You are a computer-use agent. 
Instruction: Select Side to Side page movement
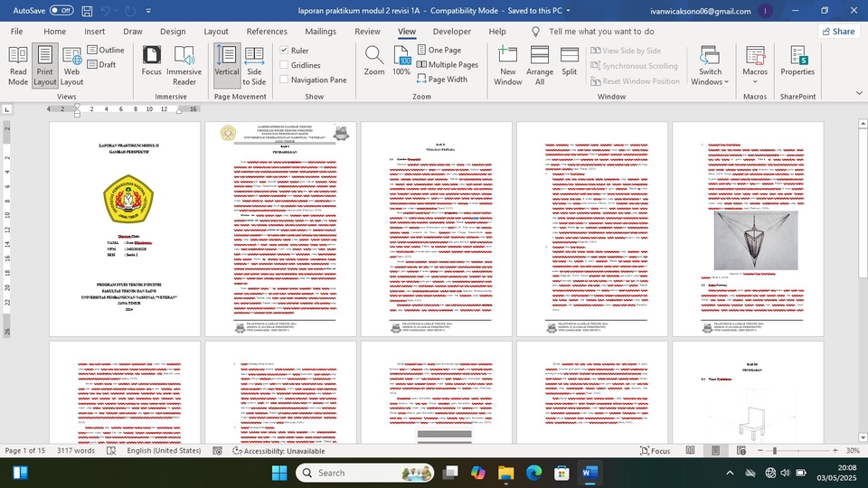point(254,66)
